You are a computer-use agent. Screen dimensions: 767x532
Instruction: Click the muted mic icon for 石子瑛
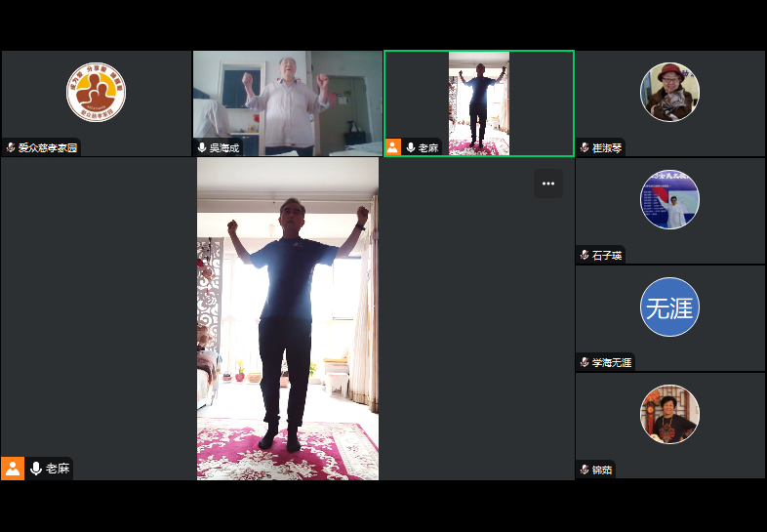[x=585, y=255]
